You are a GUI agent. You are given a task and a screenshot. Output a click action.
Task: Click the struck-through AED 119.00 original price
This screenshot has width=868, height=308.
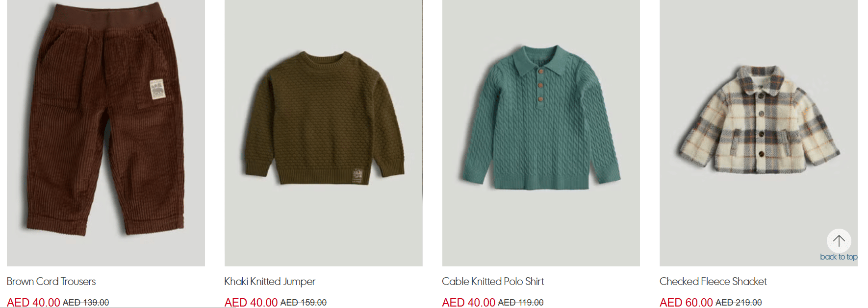(x=521, y=303)
